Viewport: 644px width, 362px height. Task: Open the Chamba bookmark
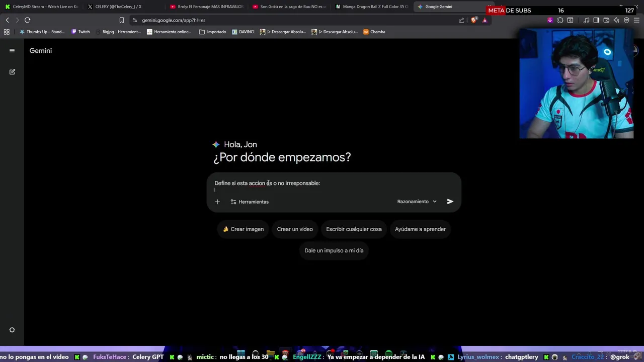(x=374, y=32)
